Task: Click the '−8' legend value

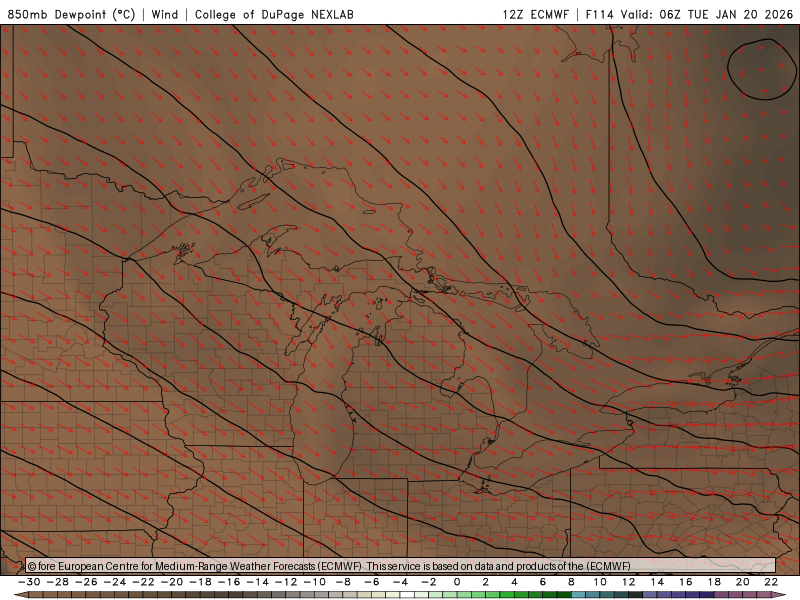Action: pyautogui.click(x=343, y=582)
